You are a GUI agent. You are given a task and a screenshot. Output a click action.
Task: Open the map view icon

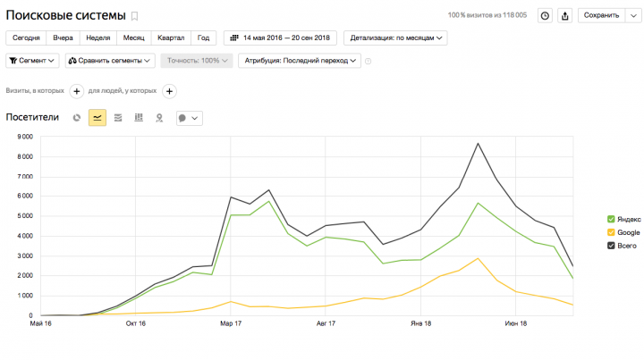coord(159,118)
